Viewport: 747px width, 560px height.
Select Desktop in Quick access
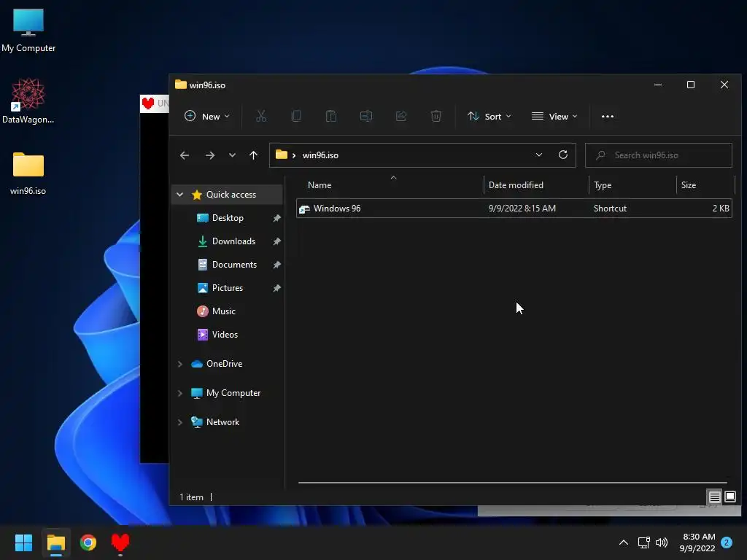(x=228, y=217)
